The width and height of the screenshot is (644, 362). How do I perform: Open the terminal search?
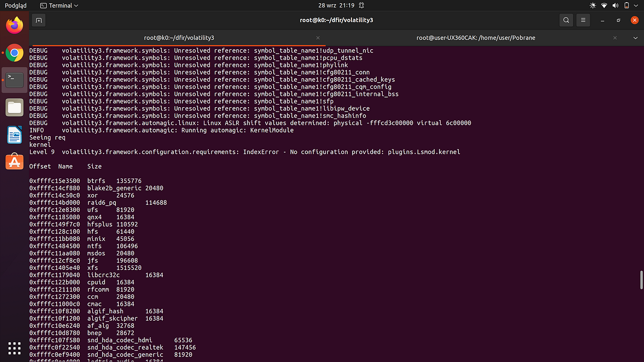(566, 20)
